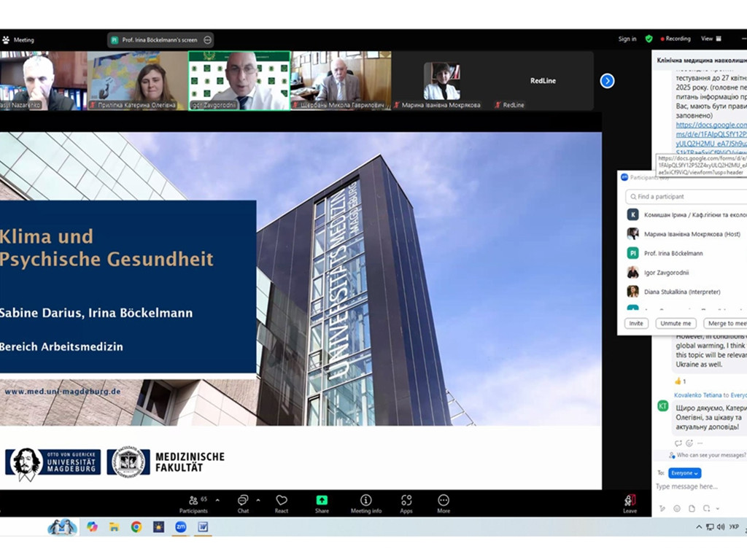Click the thumbs-up reaction count
The height and width of the screenshot is (560, 747).
pos(681,381)
